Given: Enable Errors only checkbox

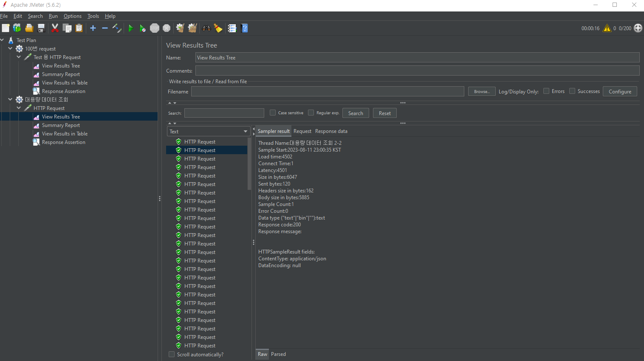Looking at the screenshot, I should pyautogui.click(x=546, y=91).
